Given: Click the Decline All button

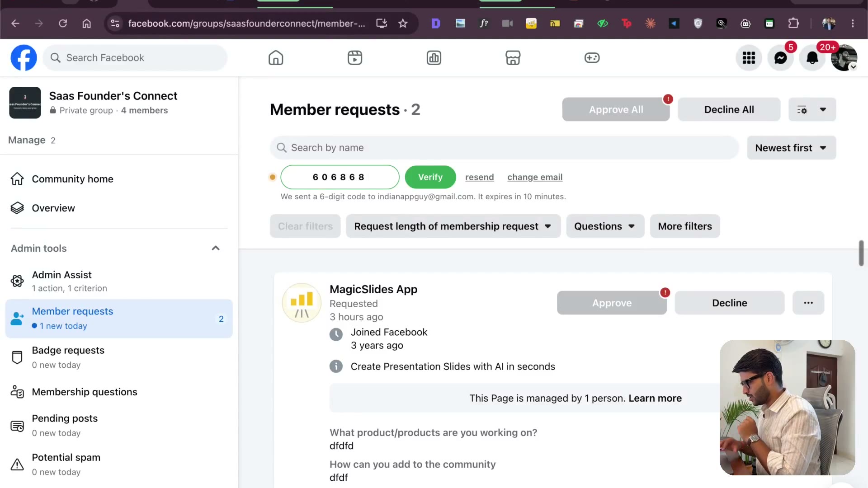Looking at the screenshot, I should 729,109.
